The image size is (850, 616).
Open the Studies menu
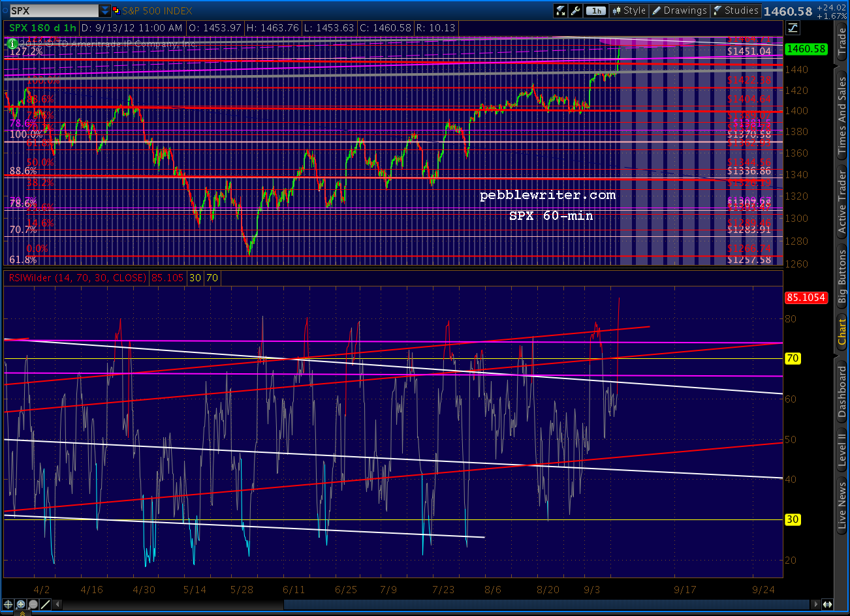[x=736, y=10]
